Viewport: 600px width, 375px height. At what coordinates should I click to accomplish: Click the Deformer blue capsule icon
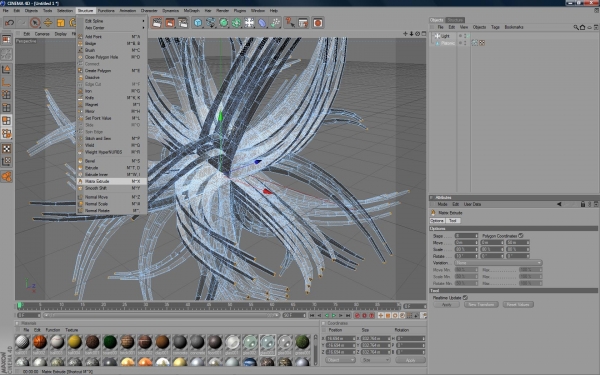(x=262, y=23)
